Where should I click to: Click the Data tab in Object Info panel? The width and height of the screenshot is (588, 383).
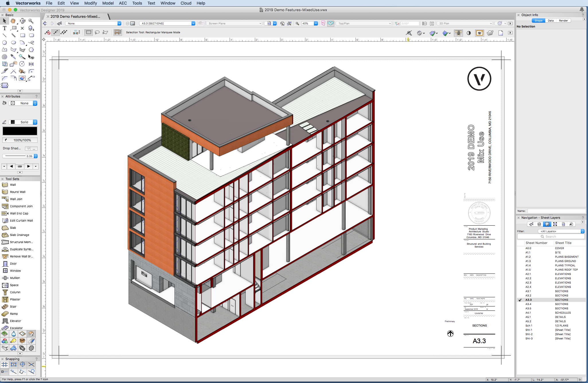click(551, 20)
